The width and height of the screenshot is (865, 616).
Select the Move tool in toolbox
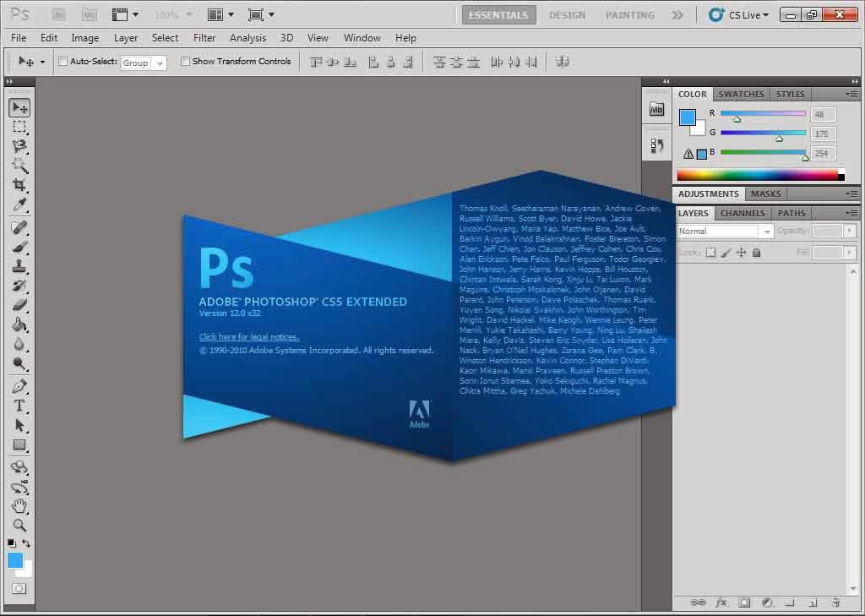point(19,107)
